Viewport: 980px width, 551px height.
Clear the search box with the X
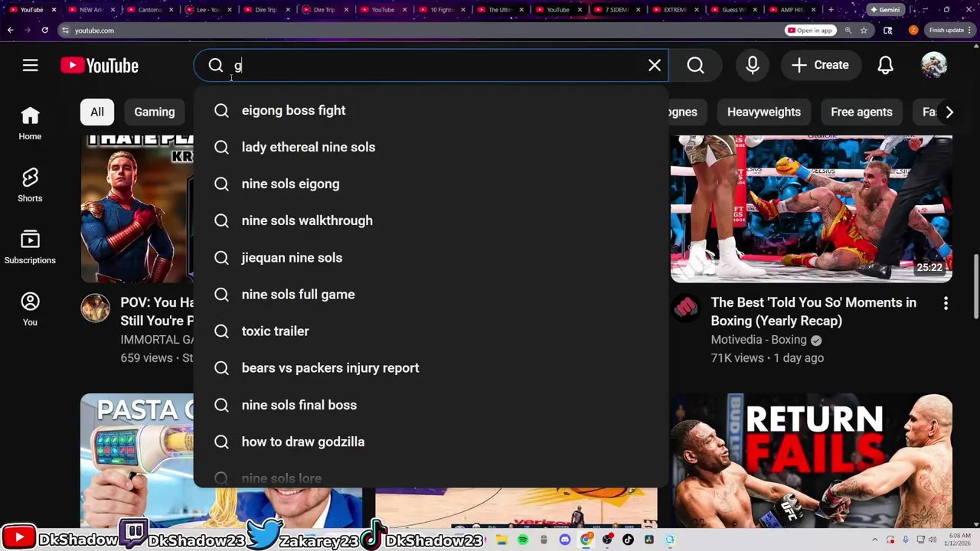point(655,65)
